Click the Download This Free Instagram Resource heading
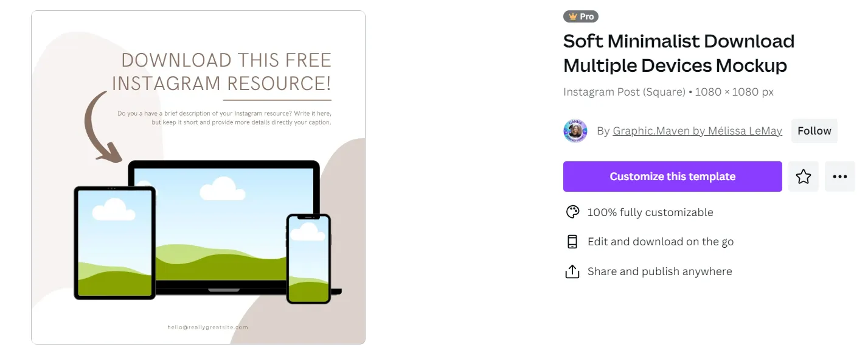Image resolution: width=868 pixels, height=364 pixels. (x=221, y=71)
